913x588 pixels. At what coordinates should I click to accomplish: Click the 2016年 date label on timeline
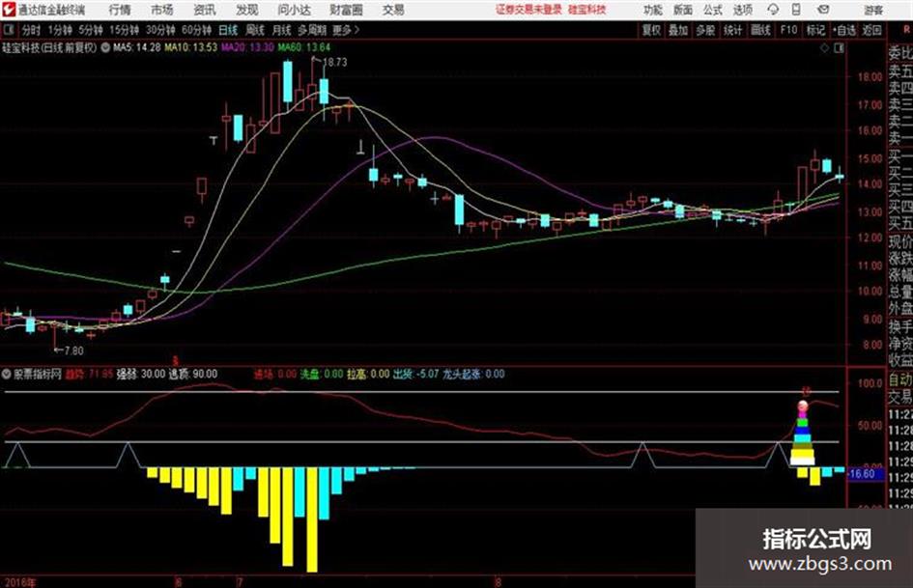point(19,582)
